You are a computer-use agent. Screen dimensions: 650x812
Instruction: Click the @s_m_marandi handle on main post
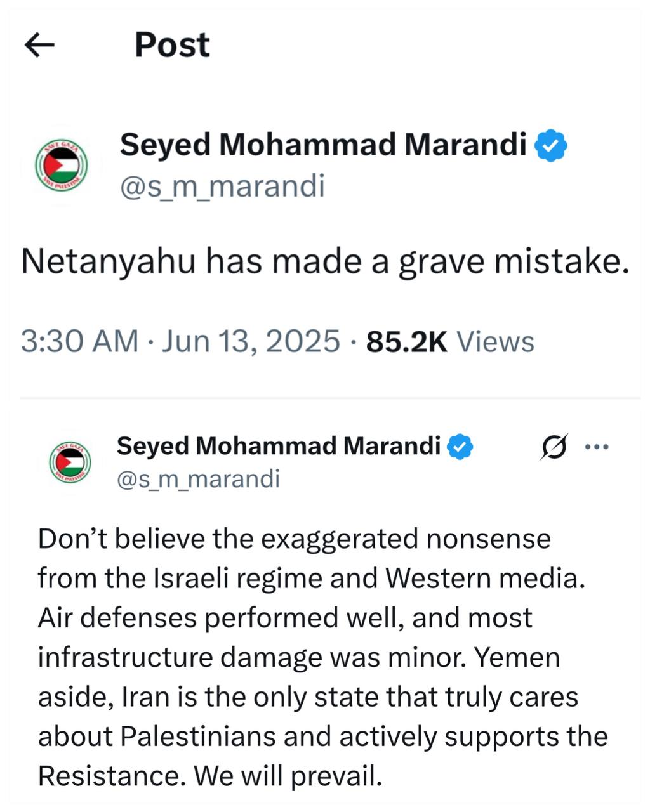(222, 186)
